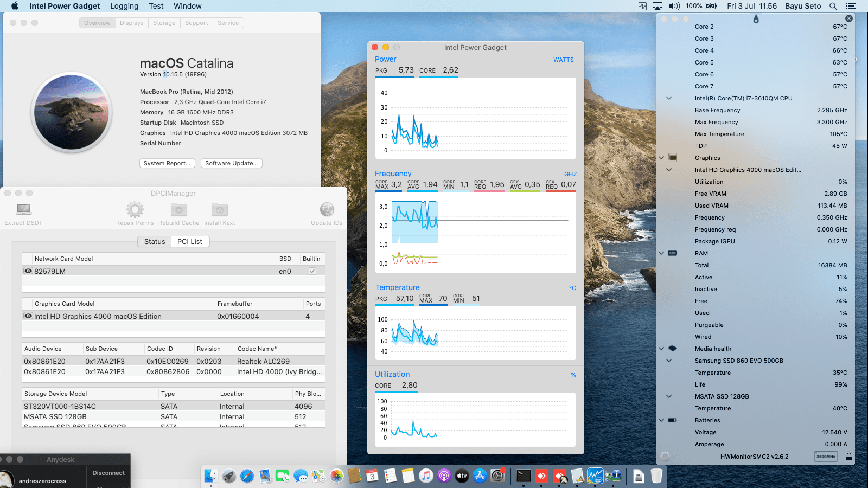
Task: Toggle visibility eye for 82579LM network card
Action: point(28,271)
